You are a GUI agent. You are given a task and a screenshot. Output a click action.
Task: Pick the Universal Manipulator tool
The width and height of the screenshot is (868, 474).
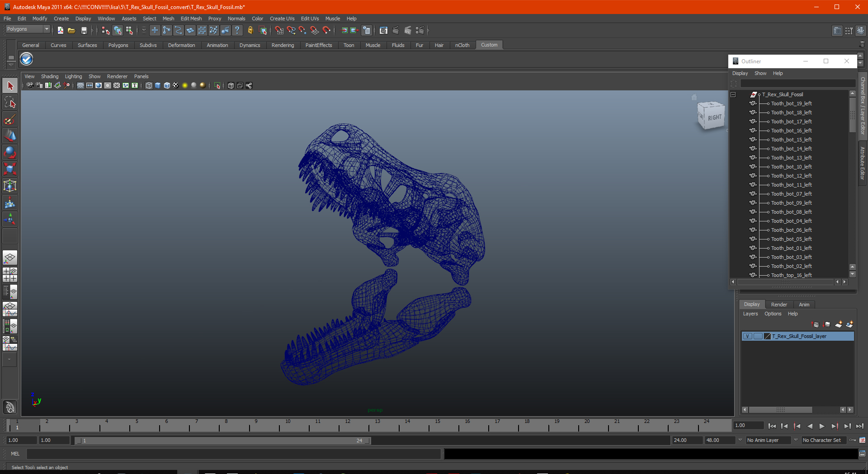(x=10, y=186)
